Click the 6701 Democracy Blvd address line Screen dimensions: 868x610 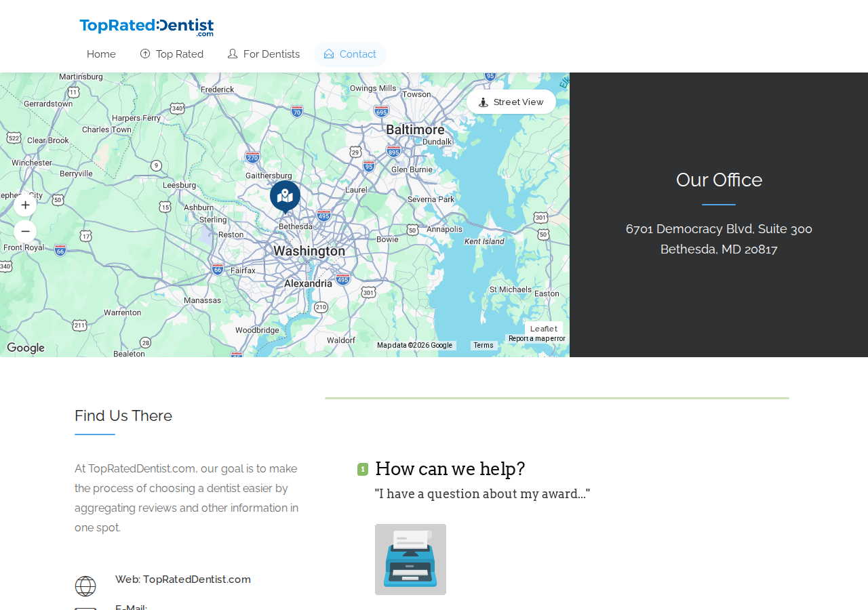pyautogui.click(x=719, y=229)
